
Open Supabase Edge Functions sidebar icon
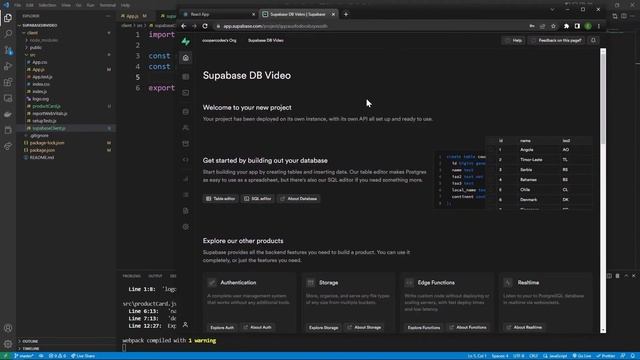click(186, 160)
